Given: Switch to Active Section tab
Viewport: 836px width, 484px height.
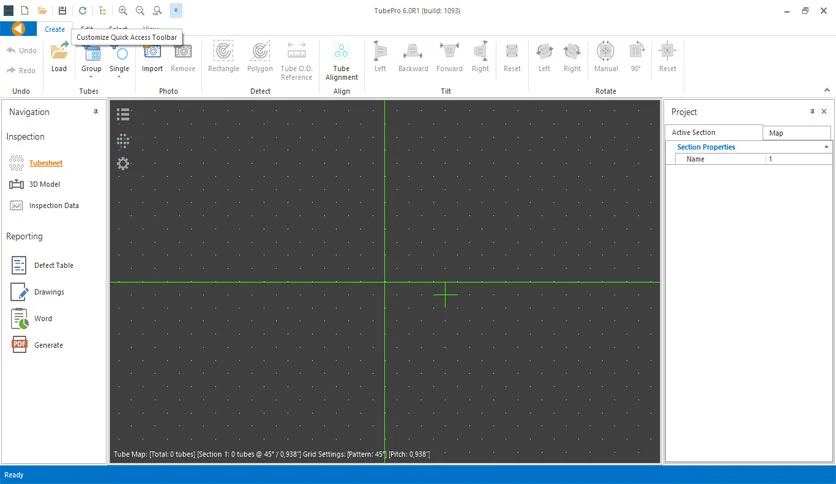Looking at the screenshot, I should (713, 132).
